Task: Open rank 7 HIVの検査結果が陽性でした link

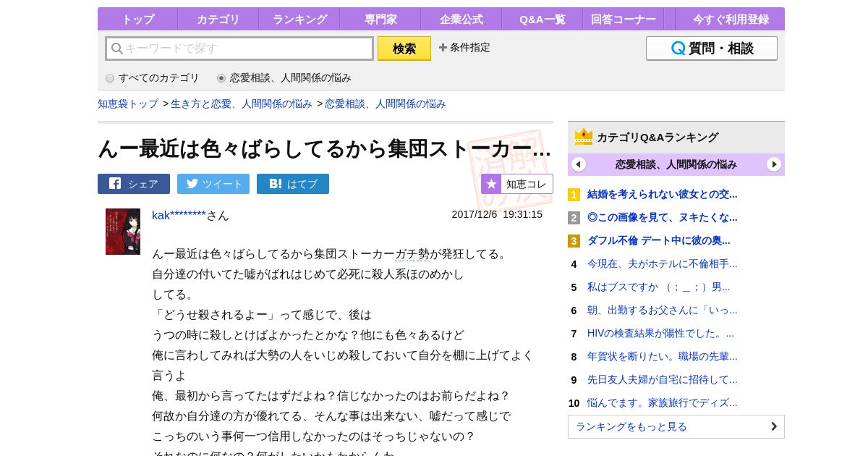Action: (x=661, y=333)
